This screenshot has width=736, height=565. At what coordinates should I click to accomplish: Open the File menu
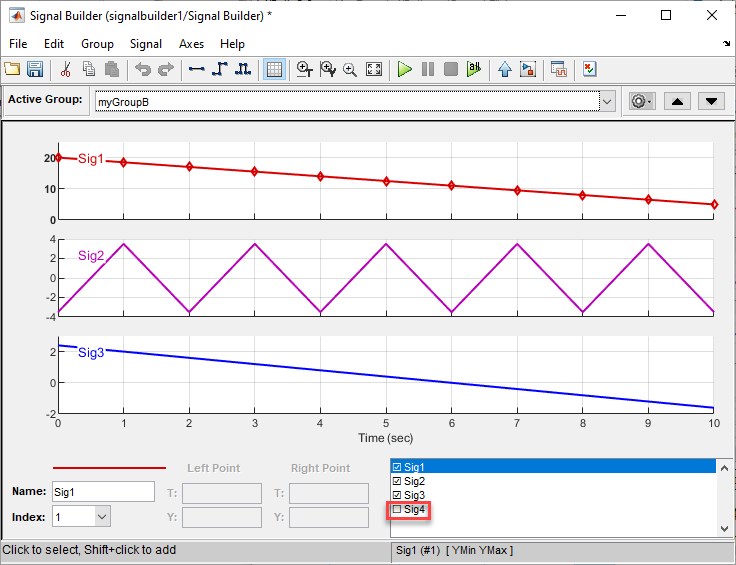coord(18,44)
